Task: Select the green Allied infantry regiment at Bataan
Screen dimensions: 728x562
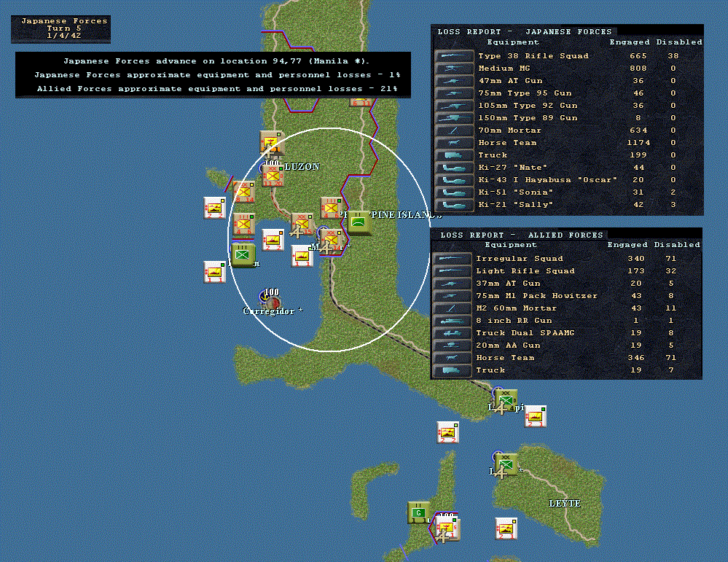Action: (x=243, y=255)
